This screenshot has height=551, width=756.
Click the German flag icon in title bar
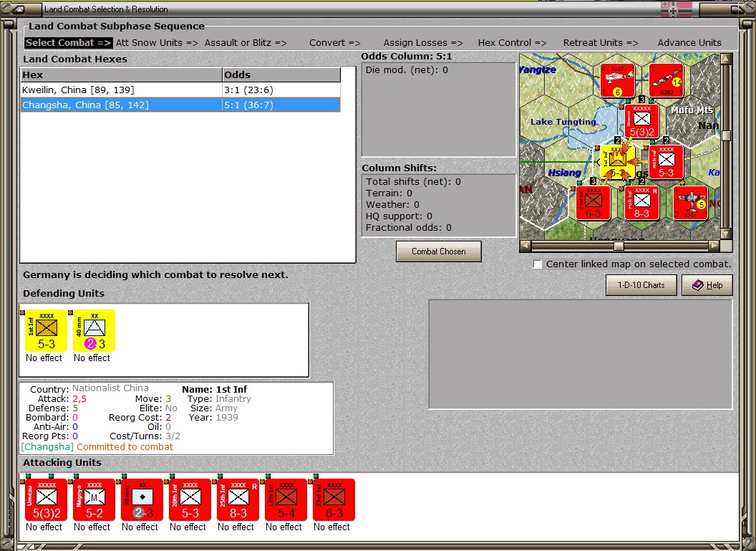click(676, 9)
